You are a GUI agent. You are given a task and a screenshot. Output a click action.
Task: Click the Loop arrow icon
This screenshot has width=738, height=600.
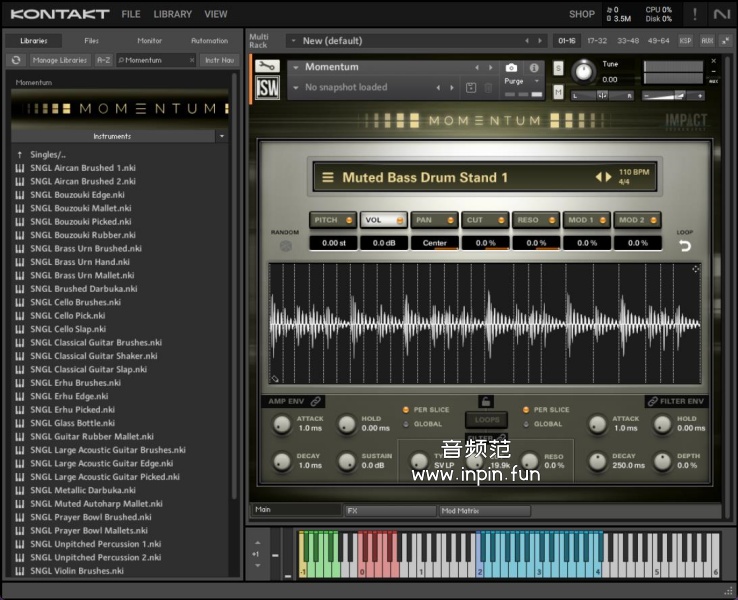(x=685, y=246)
